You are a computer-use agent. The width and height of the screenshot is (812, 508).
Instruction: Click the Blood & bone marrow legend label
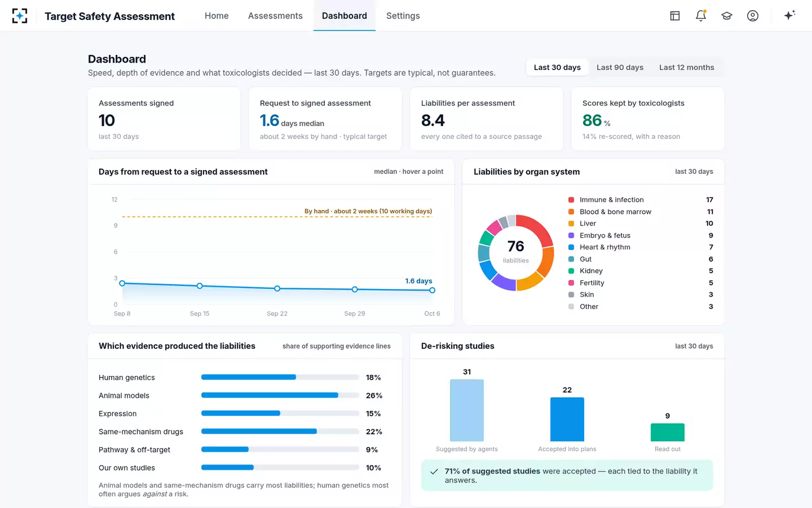615,212
